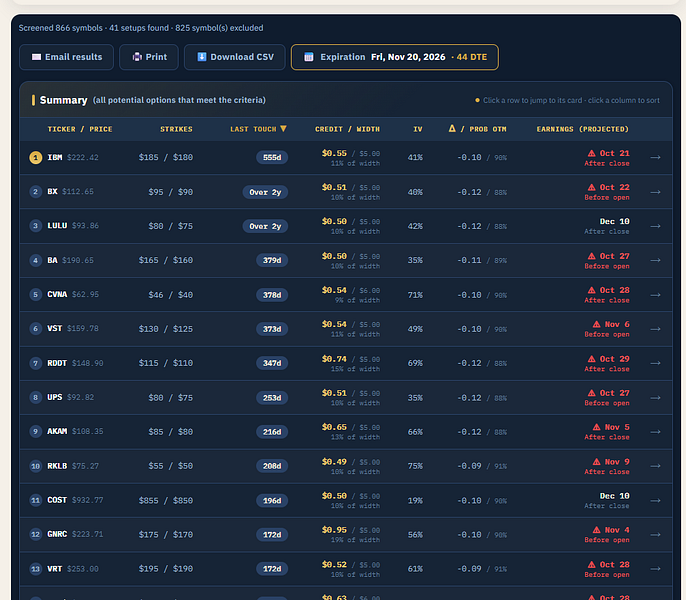Click the 71% IV value for CVNA

[x=415, y=295]
